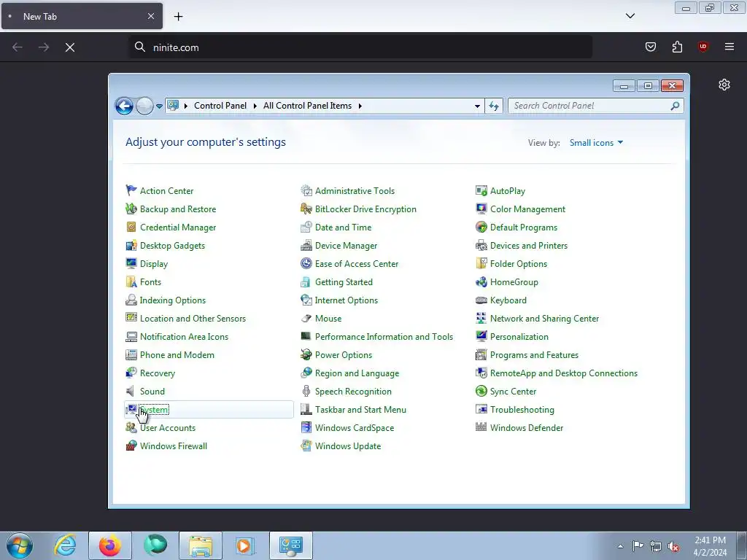The width and height of the screenshot is (747, 560).
Task: Open the Default Programs icon
Action: click(x=481, y=227)
